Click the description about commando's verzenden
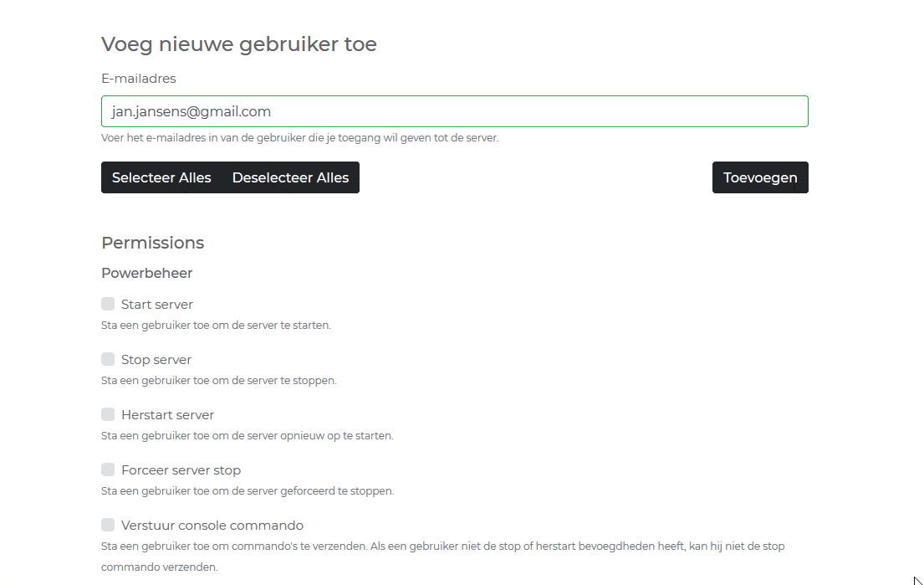The width and height of the screenshot is (924, 585). [442, 557]
